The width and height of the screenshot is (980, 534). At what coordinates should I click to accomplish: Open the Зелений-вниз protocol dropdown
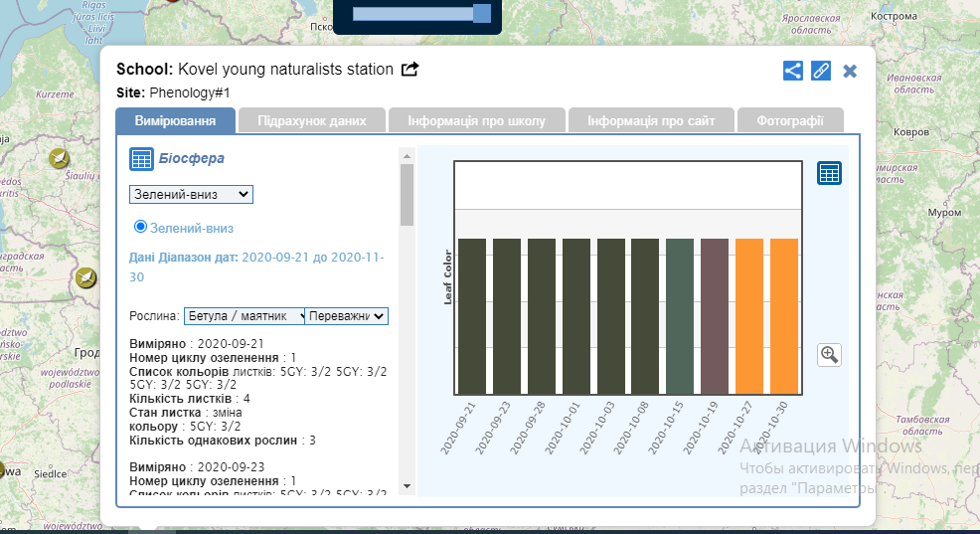pyautogui.click(x=191, y=194)
